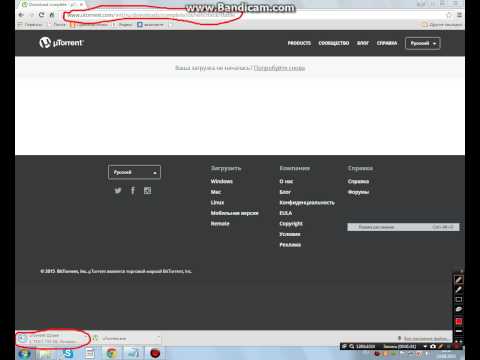Select the Bandicam eraser tool
The height and width of the screenshot is (360, 480).
tap(459, 309)
